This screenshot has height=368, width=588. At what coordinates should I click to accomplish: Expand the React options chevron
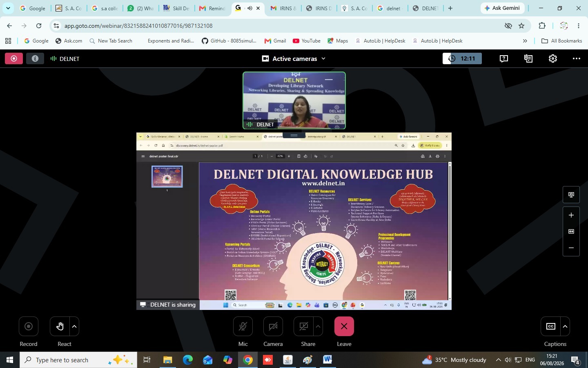coord(74,326)
